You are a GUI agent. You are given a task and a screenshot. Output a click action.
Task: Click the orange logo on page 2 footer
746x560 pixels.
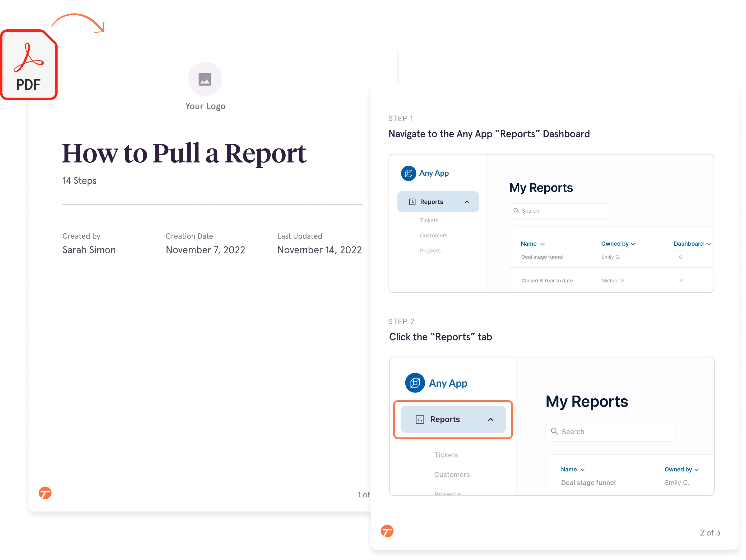tap(387, 531)
